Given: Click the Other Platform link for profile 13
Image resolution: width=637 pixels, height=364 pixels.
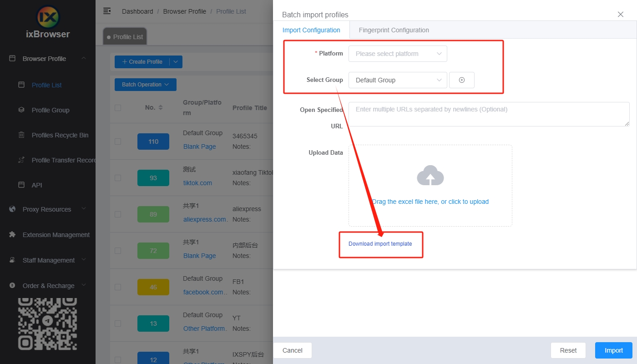Looking at the screenshot, I should coord(204,329).
